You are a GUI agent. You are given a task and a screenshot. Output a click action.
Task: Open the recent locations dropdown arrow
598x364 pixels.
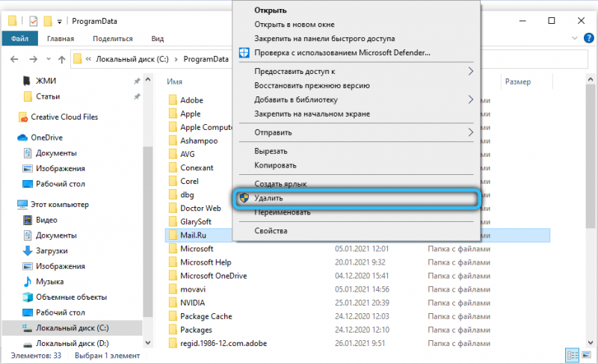point(49,59)
